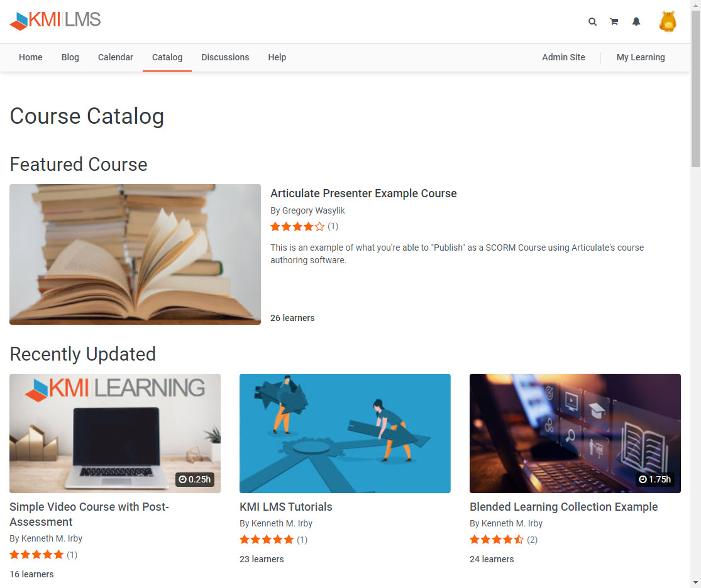Screen dimensions: 701x588
Task: Click the page vertical scrollbar thumb
Action: tap(695, 89)
